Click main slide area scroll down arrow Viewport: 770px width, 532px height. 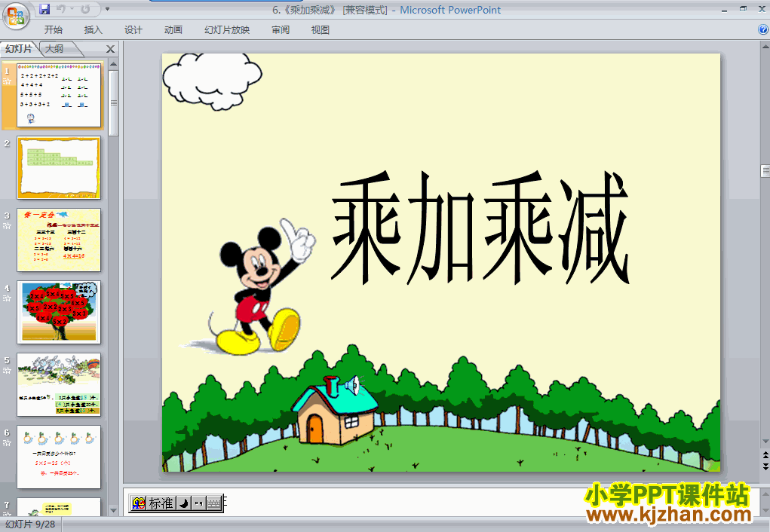(x=765, y=442)
